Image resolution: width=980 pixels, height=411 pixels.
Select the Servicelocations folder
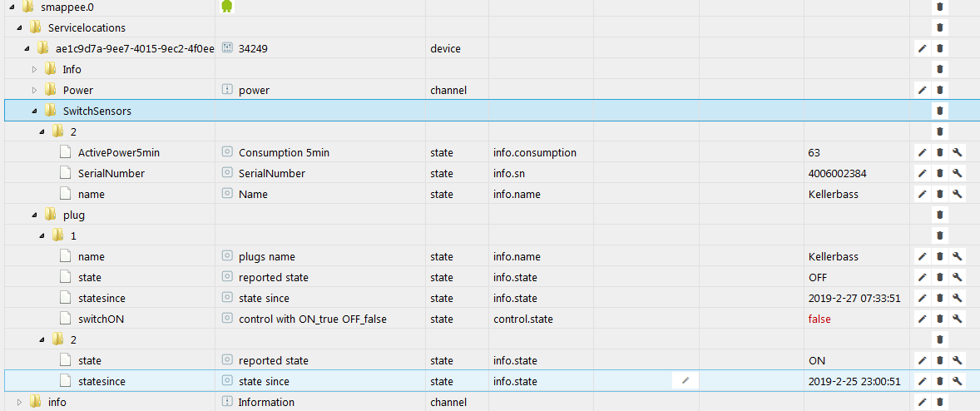[87, 27]
